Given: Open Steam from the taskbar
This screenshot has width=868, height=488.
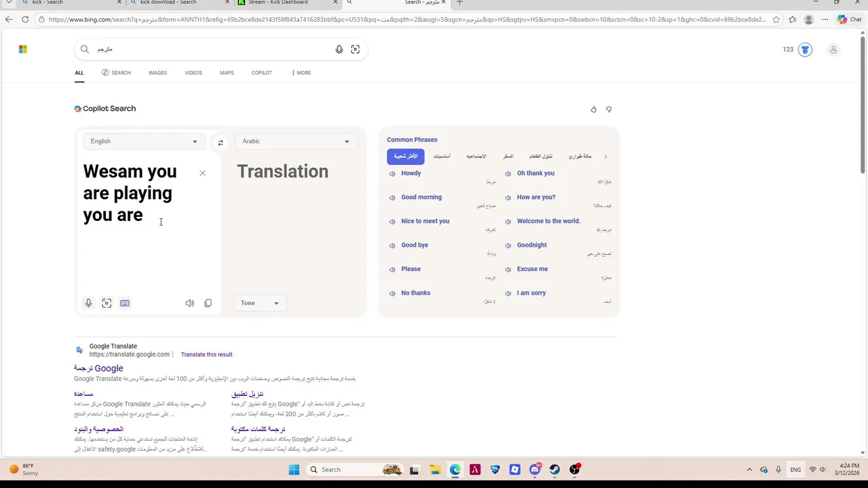Looking at the screenshot, I should tap(555, 470).
